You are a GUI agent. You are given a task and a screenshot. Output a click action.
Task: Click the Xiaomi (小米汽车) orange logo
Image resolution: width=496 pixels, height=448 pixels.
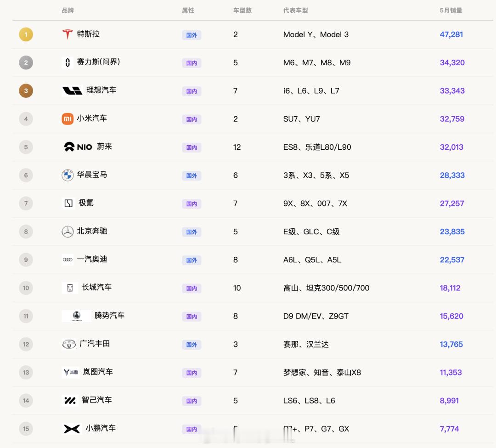[x=68, y=119]
